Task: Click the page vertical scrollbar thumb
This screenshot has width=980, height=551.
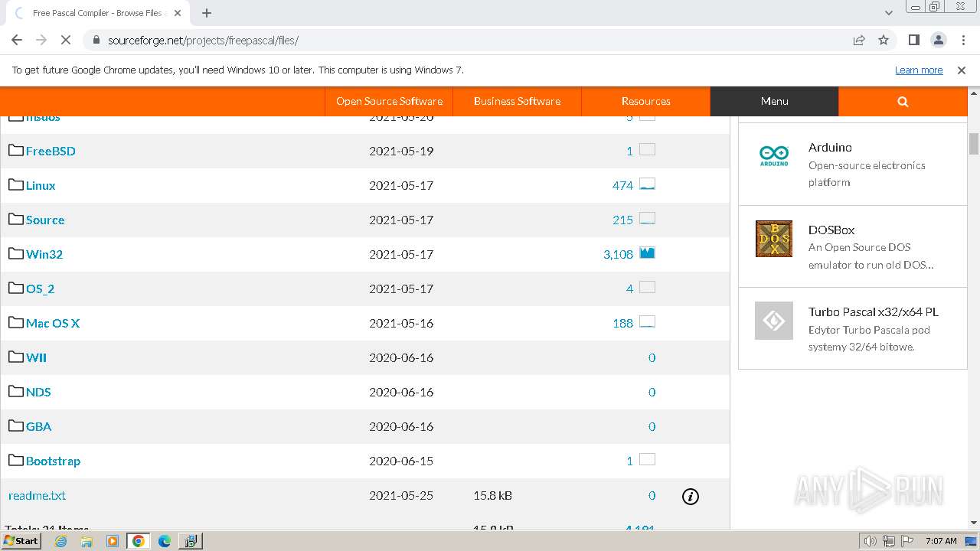Action: coord(974,143)
